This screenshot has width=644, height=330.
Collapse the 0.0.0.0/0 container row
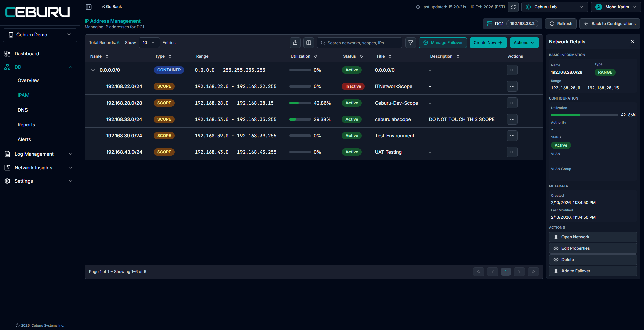point(93,70)
